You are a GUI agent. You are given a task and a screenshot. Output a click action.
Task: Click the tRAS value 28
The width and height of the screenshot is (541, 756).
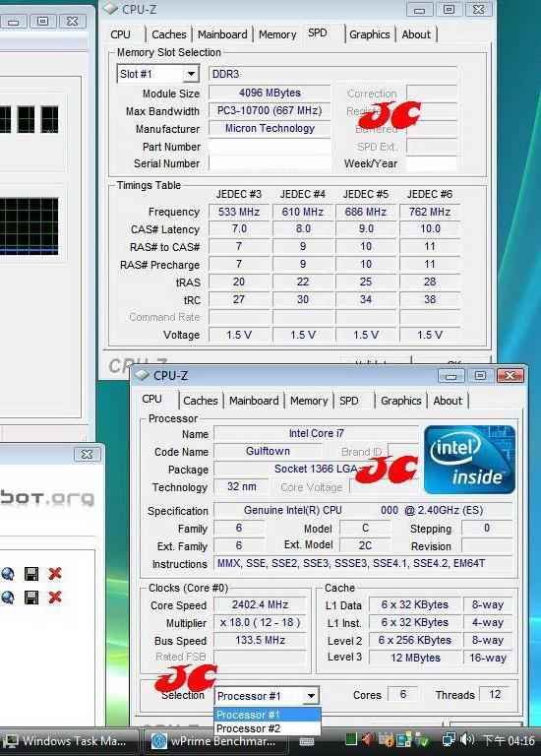(x=430, y=282)
